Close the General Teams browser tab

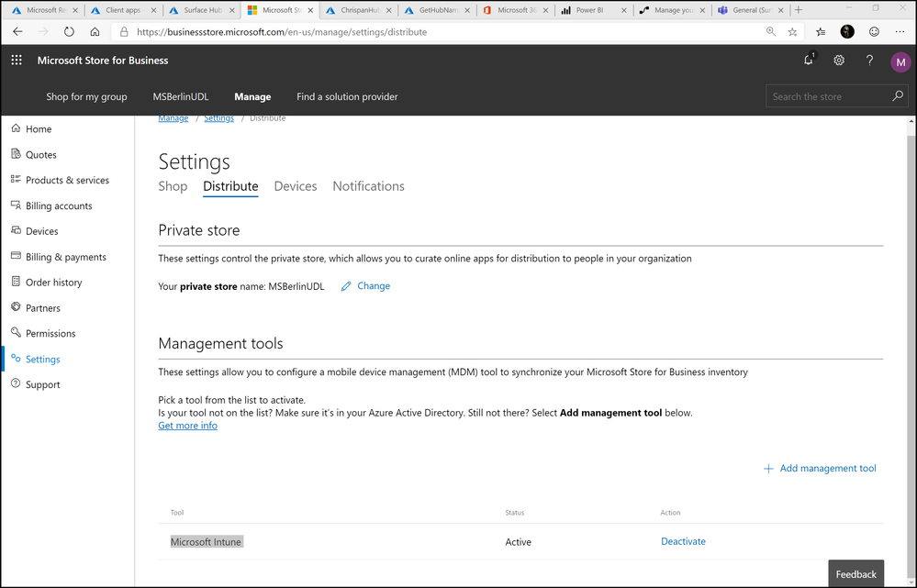pos(780,10)
